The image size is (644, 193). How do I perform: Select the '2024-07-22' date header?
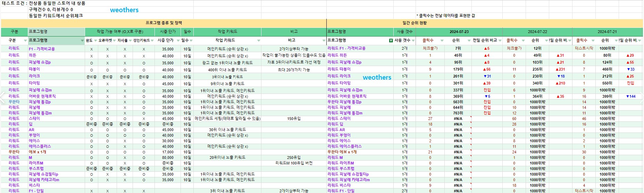537,32
